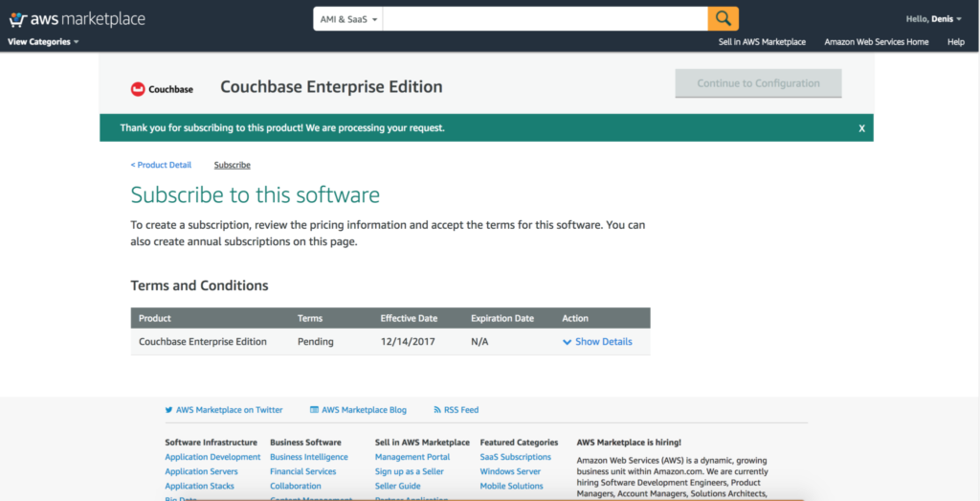The image size is (980, 501).
Task: Click inside the marketplace search field
Action: pos(545,19)
